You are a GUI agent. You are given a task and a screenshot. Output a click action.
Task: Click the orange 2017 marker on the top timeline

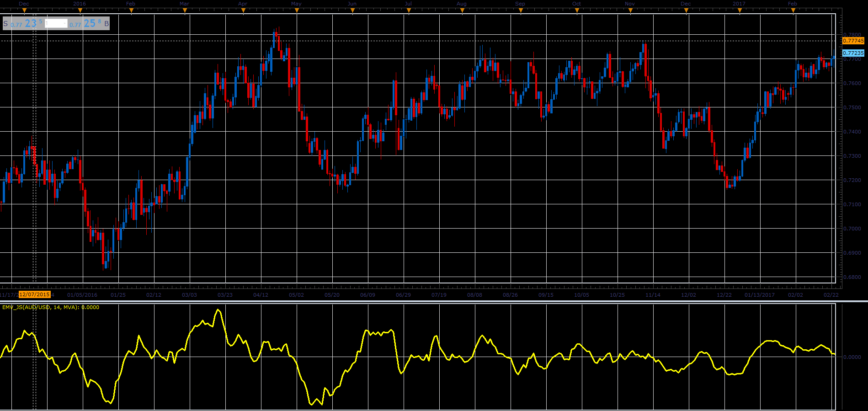(x=740, y=11)
